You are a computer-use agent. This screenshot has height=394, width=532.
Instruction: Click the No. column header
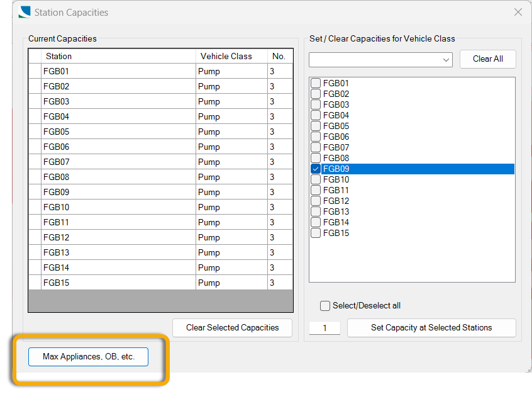[279, 56]
